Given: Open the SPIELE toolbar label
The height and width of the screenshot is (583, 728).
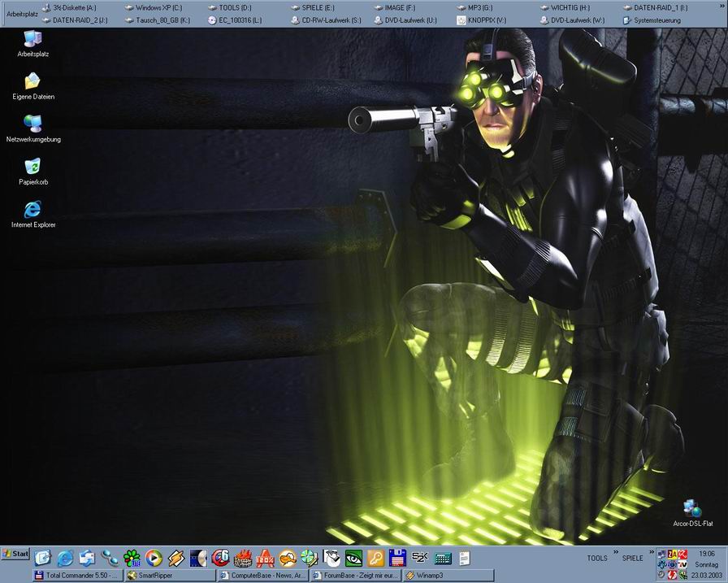Looking at the screenshot, I should (632, 558).
